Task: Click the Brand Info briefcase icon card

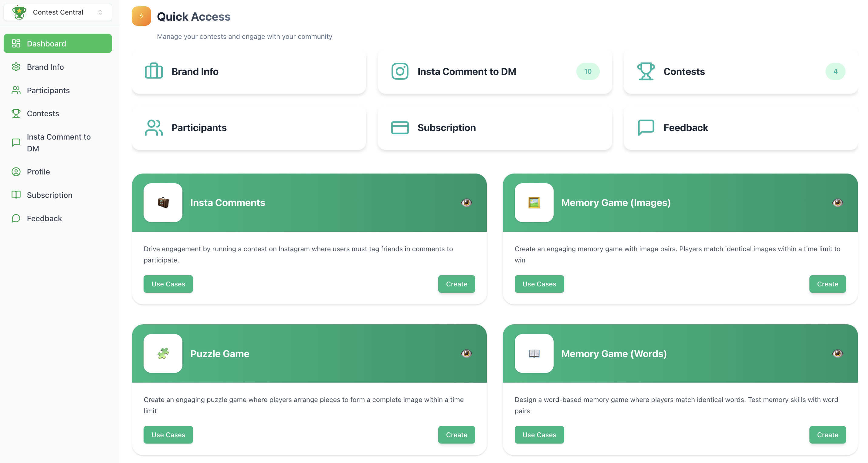Action: click(x=154, y=71)
